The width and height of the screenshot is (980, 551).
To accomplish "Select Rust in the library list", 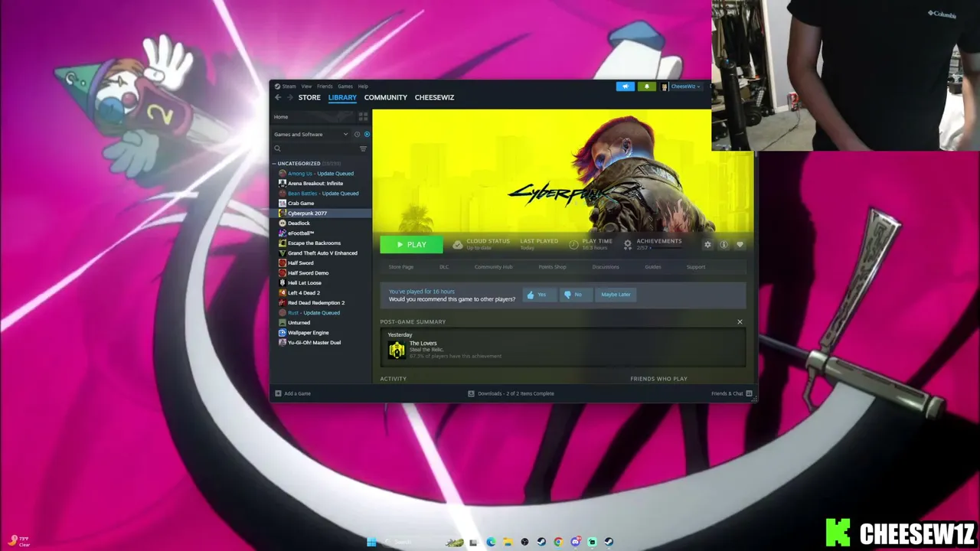I will point(322,313).
